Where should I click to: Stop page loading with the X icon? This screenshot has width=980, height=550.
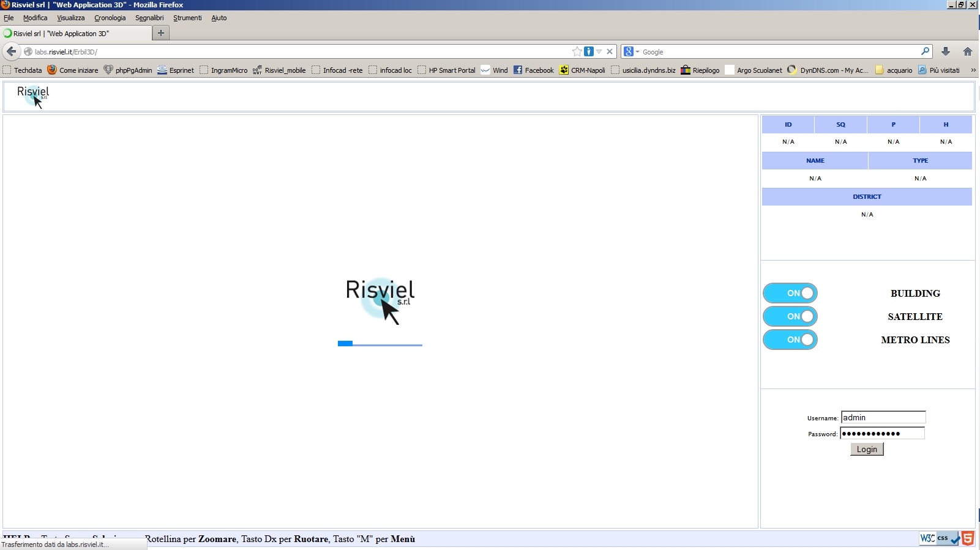(610, 51)
